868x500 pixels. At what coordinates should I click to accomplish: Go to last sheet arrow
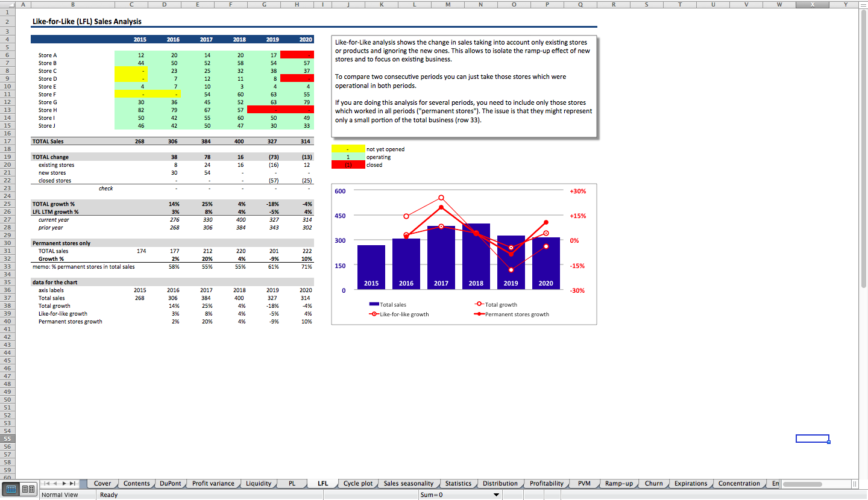[x=73, y=484]
